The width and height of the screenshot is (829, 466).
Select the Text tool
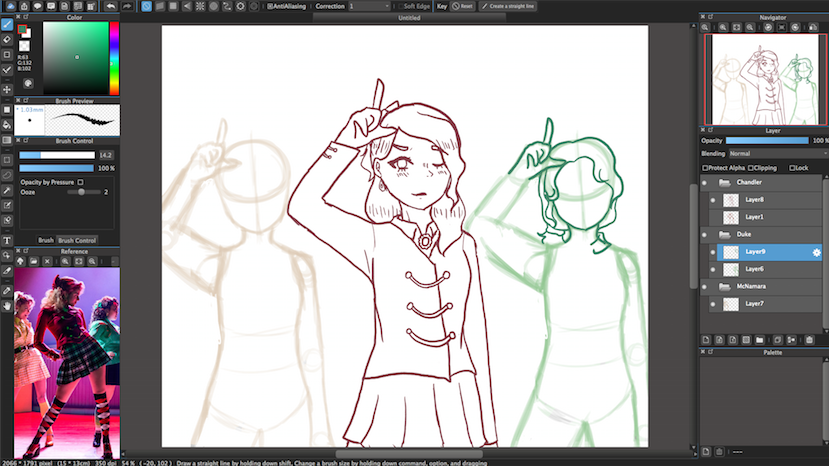point(7,240)
